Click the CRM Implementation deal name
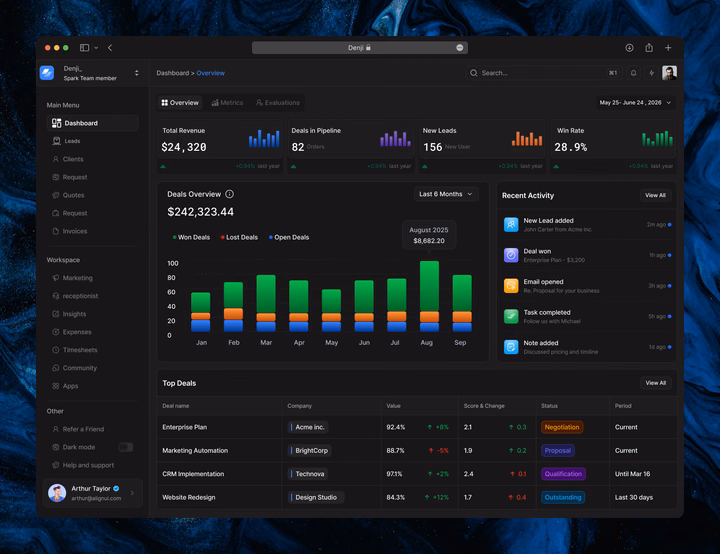This screenshot has height=554, width=720. click(193, 474)
